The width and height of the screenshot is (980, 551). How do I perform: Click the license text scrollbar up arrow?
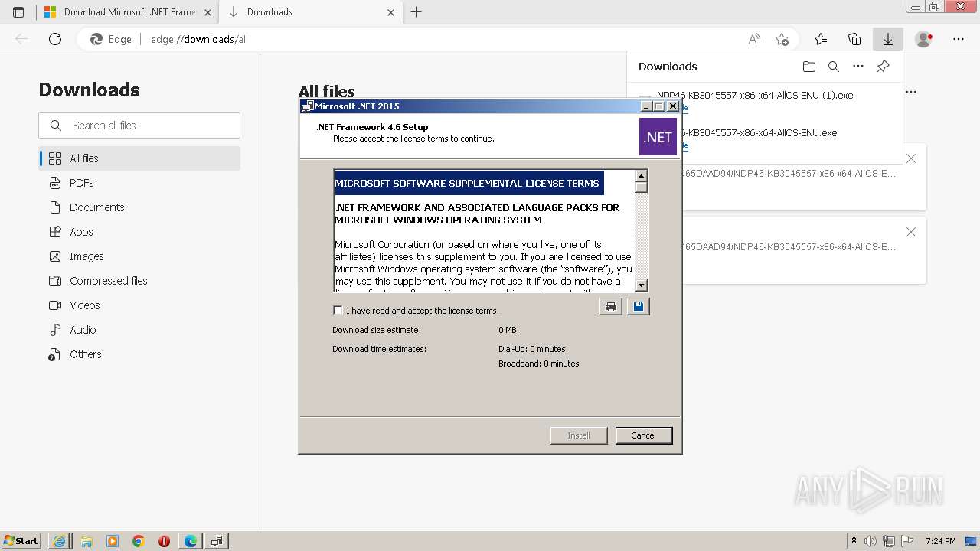coord(642,176)
